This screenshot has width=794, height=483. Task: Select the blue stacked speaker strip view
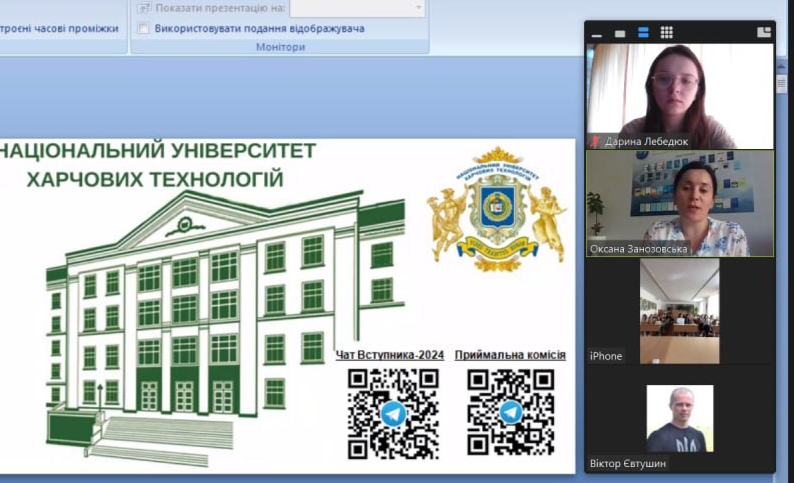click(643, 33)
